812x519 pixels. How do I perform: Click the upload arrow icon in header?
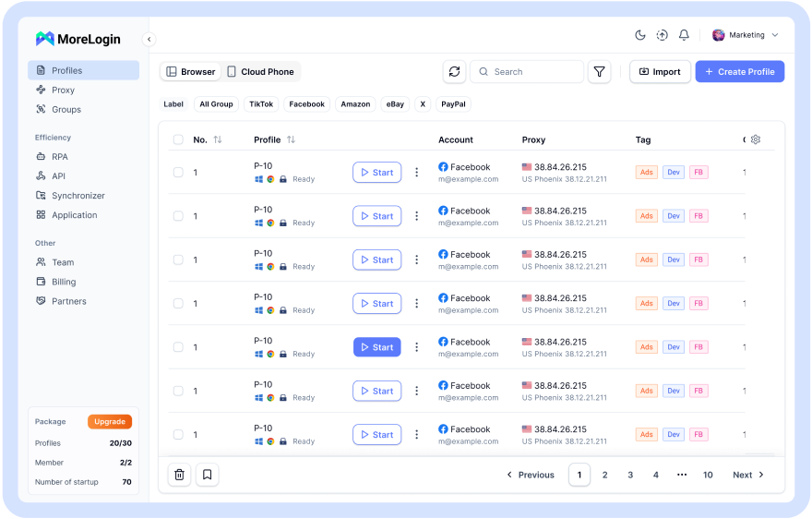(x=662, y=35)
